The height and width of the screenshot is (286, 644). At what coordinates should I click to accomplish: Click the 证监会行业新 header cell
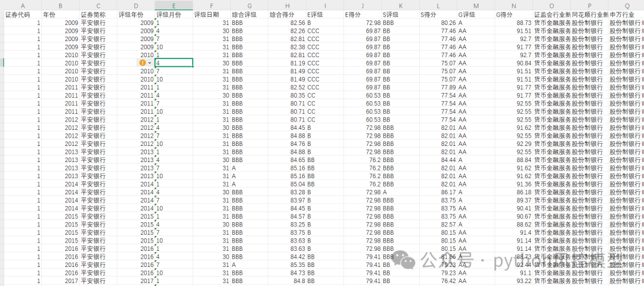point(552,15)
